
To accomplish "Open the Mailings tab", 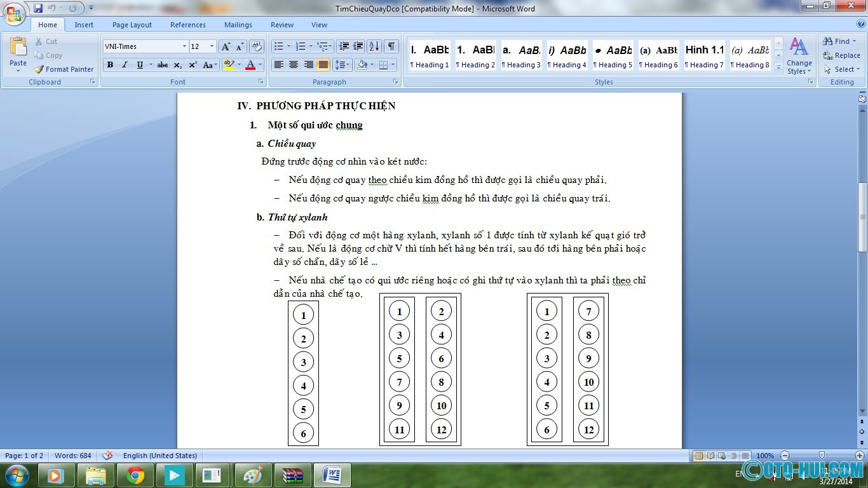I will point(238,25).
